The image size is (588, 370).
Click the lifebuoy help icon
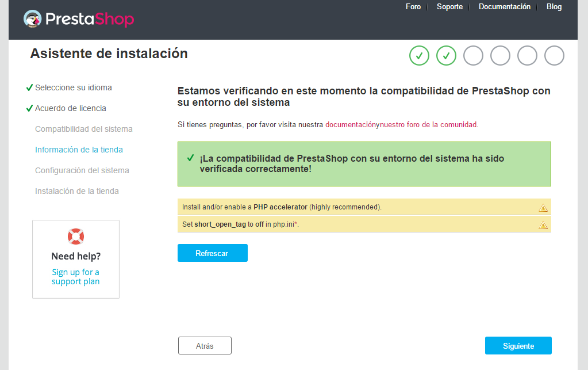tap(76, 237)
